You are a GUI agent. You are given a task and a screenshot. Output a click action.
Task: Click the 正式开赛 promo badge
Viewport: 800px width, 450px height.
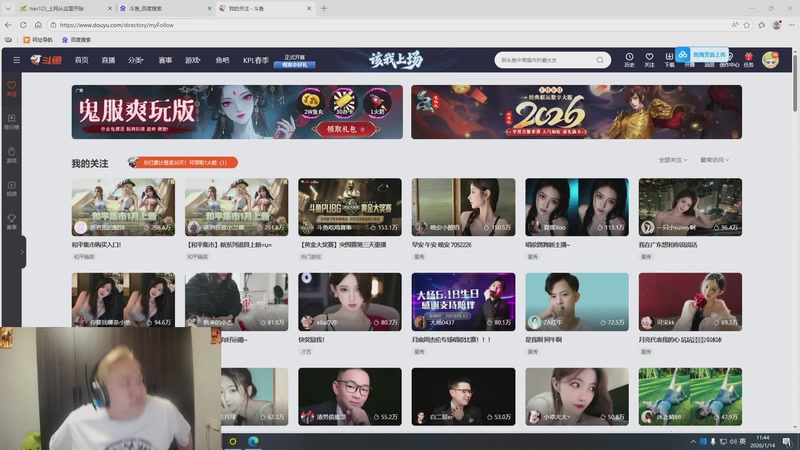(295, 61)
